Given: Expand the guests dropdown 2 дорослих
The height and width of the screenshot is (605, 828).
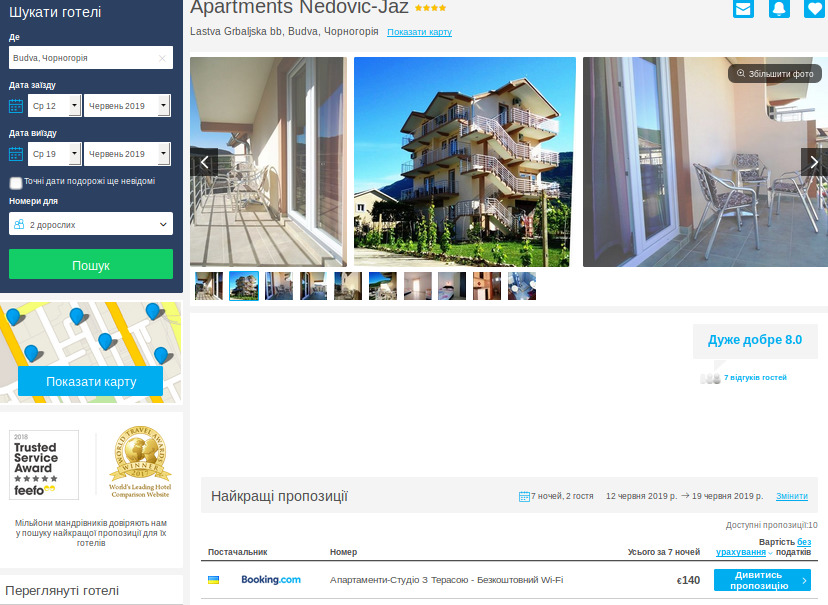Looking at the screenshot, I should [91, 225].
